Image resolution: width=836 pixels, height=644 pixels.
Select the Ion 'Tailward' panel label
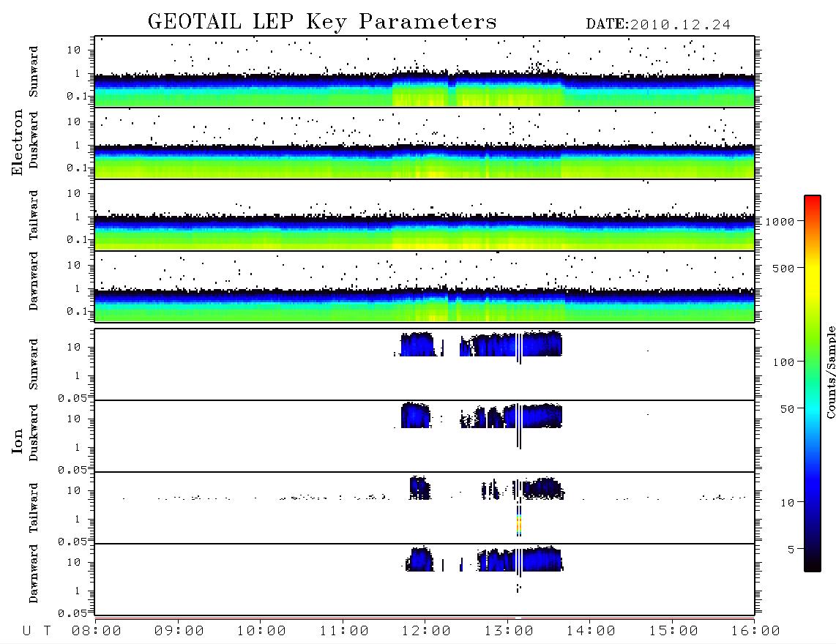coord(34,508)
